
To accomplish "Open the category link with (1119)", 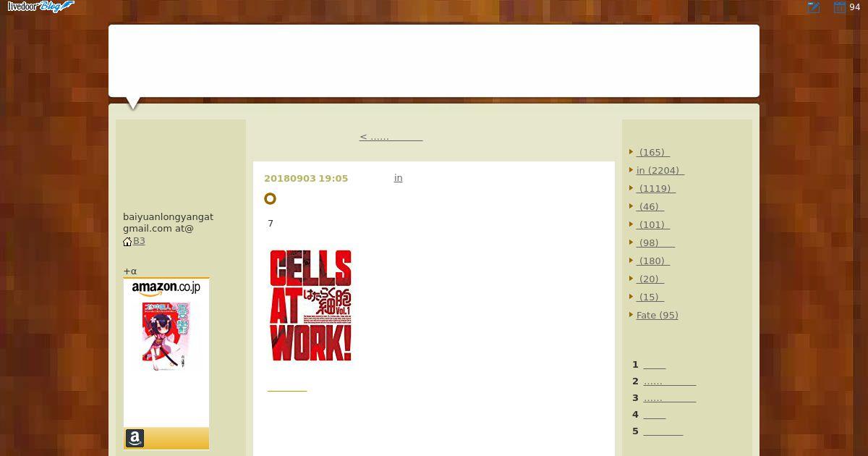I will (656, 189).
